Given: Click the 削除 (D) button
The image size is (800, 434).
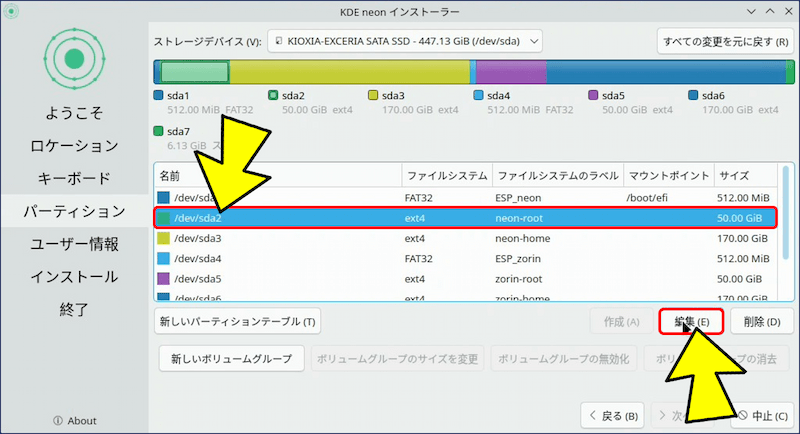Looking at the screenshot, I should pyautogui.click(x=762, y=322).
